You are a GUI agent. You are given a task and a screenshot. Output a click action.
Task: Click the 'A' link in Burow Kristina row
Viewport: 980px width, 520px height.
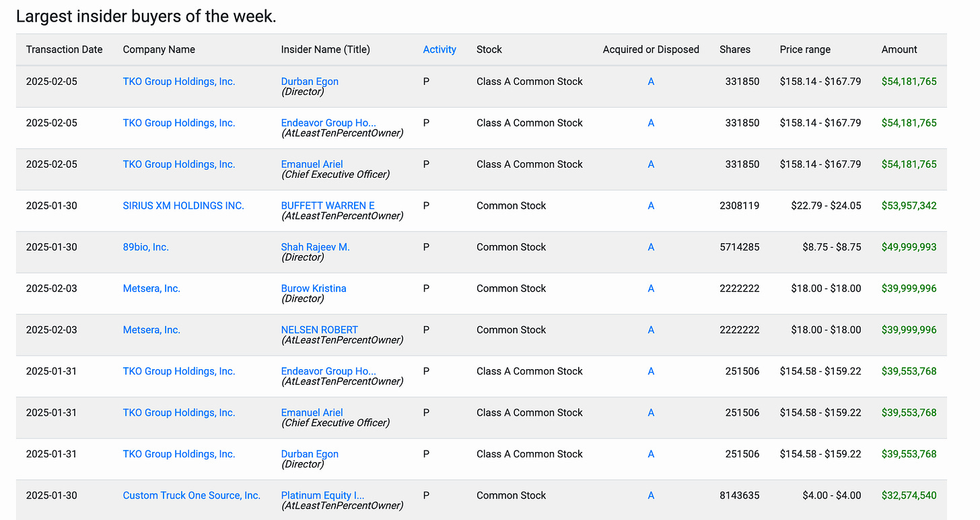(x=651, y=288)
